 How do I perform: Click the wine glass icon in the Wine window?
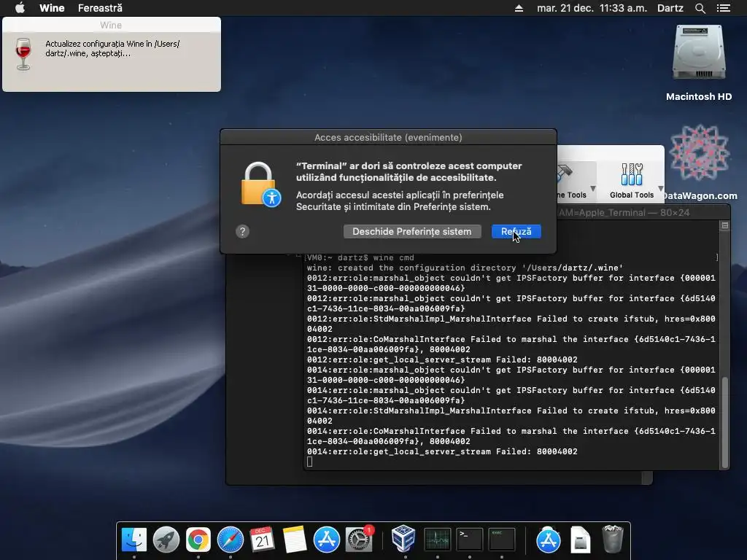(x=23, y=54)
